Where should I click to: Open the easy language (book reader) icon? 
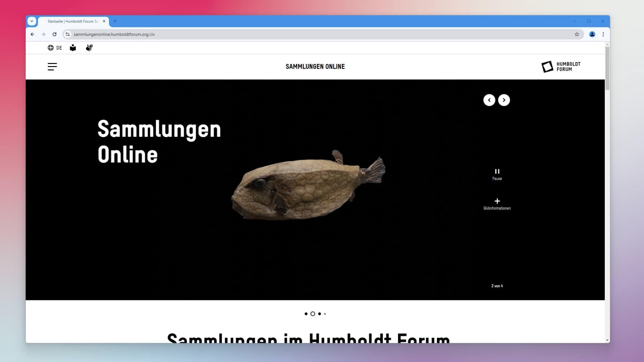tap(73, 48)
